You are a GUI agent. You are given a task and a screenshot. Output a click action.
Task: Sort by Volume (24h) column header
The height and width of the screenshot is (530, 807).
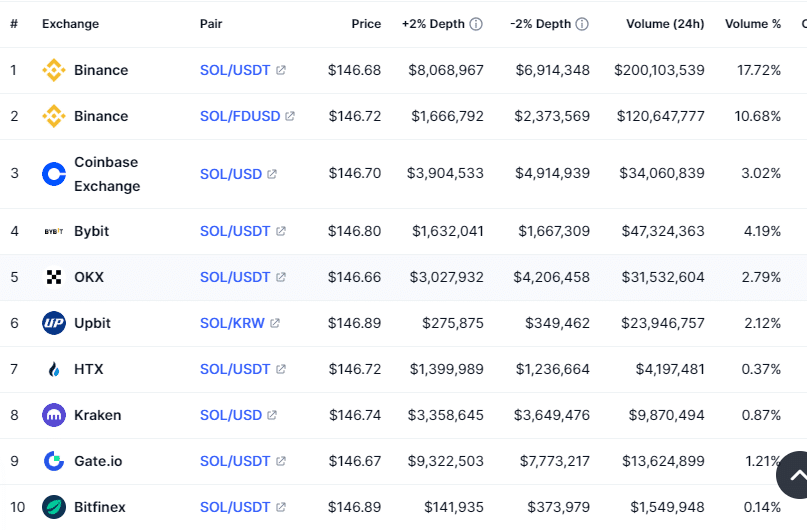coord(665,24)
